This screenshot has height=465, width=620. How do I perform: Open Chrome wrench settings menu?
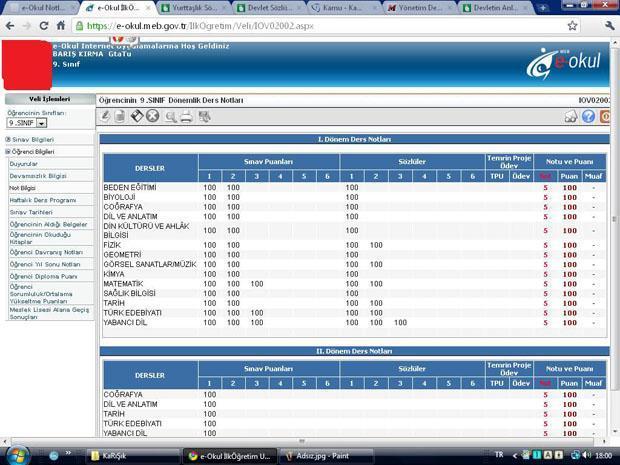click(x=604, y=26)
